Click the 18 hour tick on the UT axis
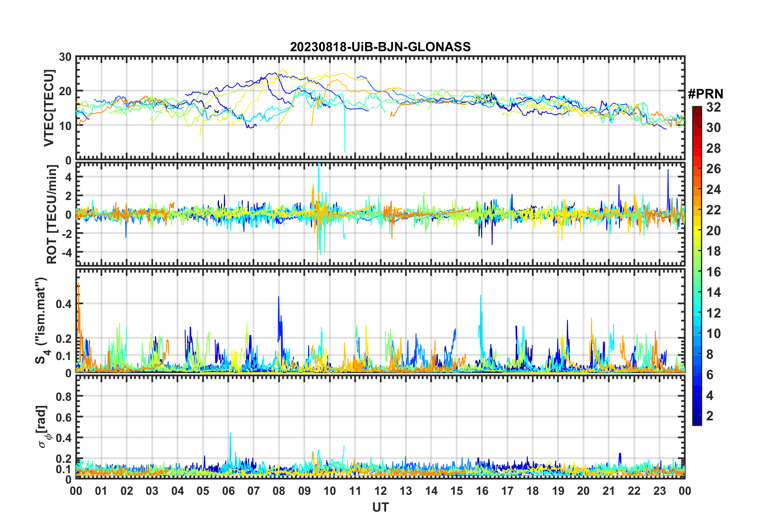 point(533,491)
